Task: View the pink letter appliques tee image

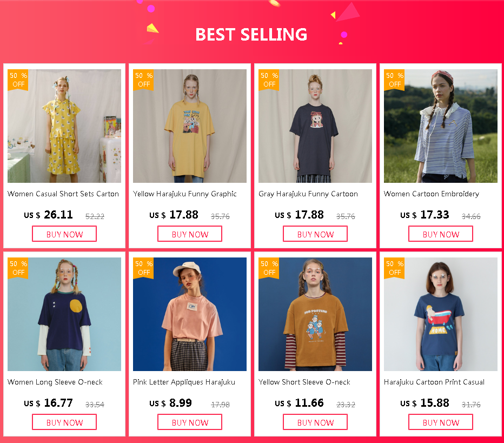Action: [x=190, y=314]
